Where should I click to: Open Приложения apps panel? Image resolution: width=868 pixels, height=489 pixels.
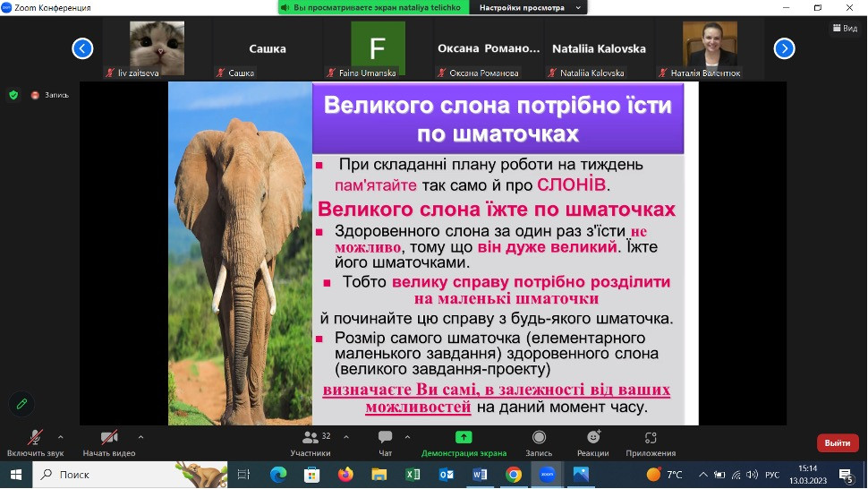coord(651,443)
